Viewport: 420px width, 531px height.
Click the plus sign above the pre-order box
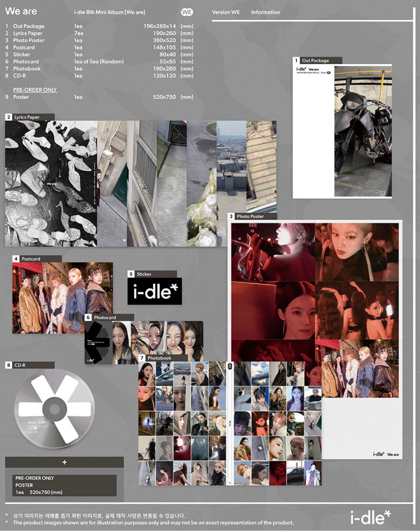coord(64,462)
